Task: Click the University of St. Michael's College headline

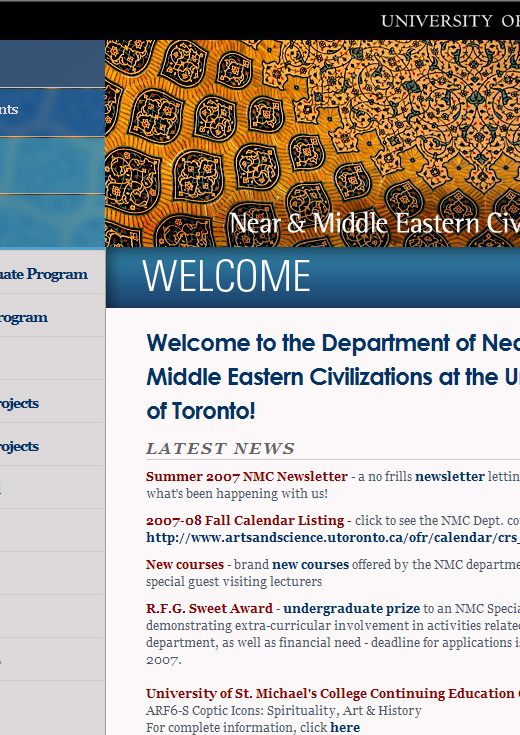Action: point(333,693)
